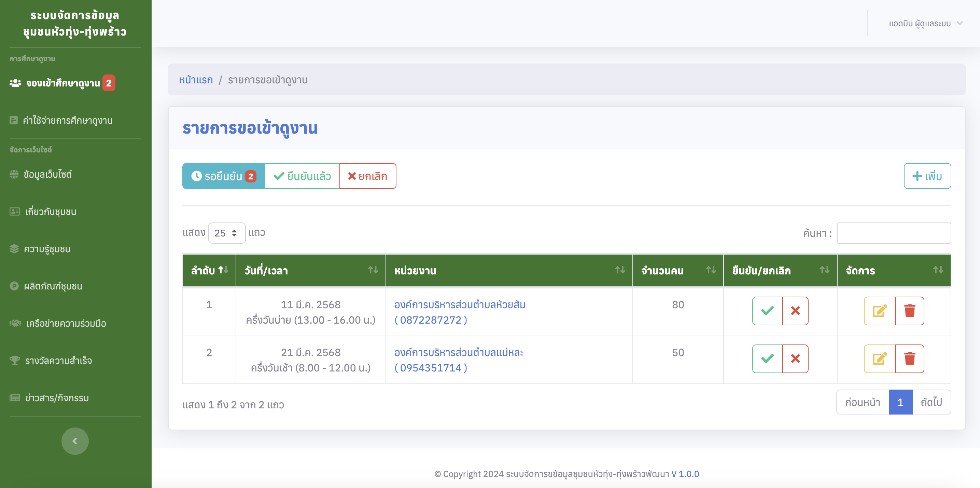Open หน้าแรก breadcrumb link

tap(196, 80)
